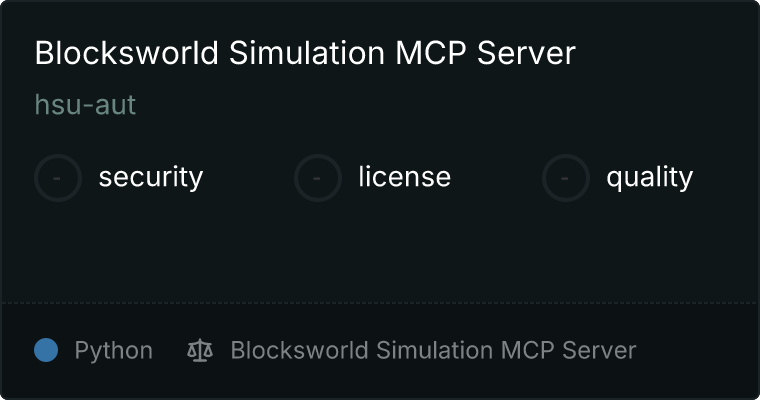Screen dimensions: 760x400
Task: Click the blue Python language color dot
Action: [x=46, y=350]
